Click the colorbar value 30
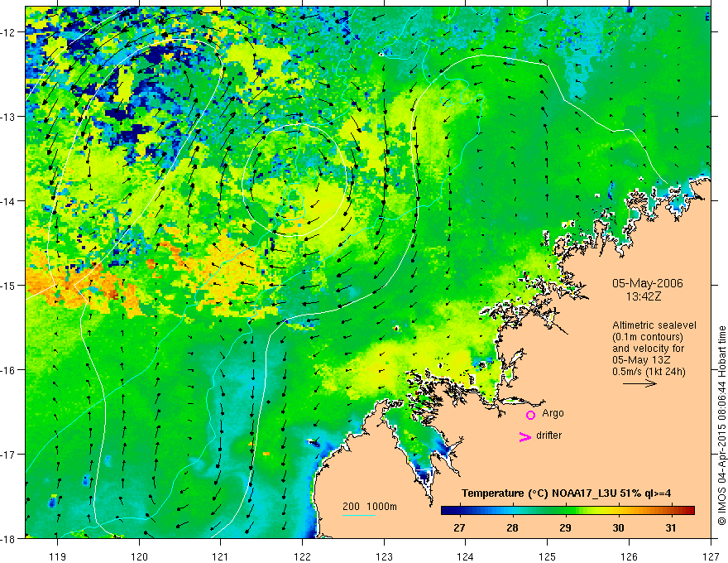 tap(618, 527)
